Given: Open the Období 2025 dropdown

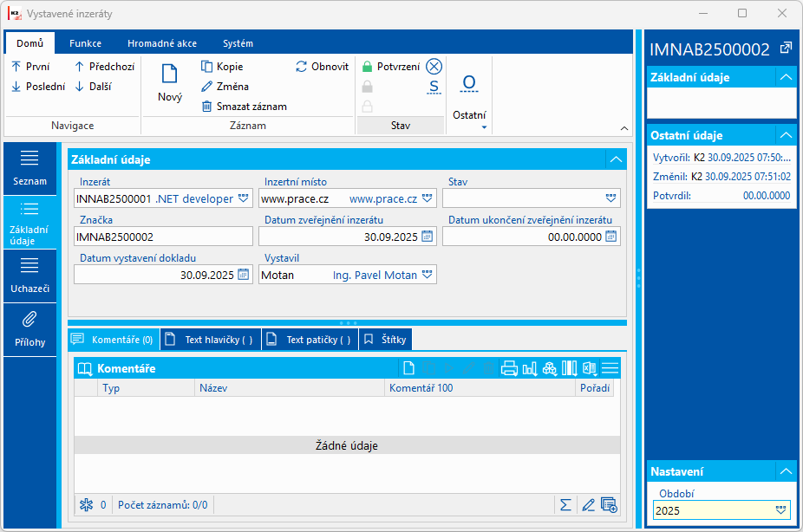Looking at the screenshot, I should point(780,510).
